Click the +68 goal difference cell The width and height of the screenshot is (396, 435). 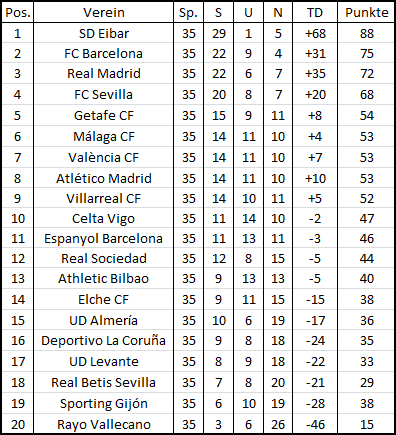click(x=315, y=33)
